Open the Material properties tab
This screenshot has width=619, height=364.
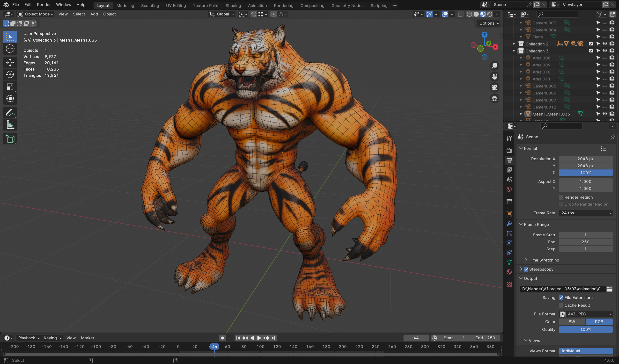pos(509,272)
